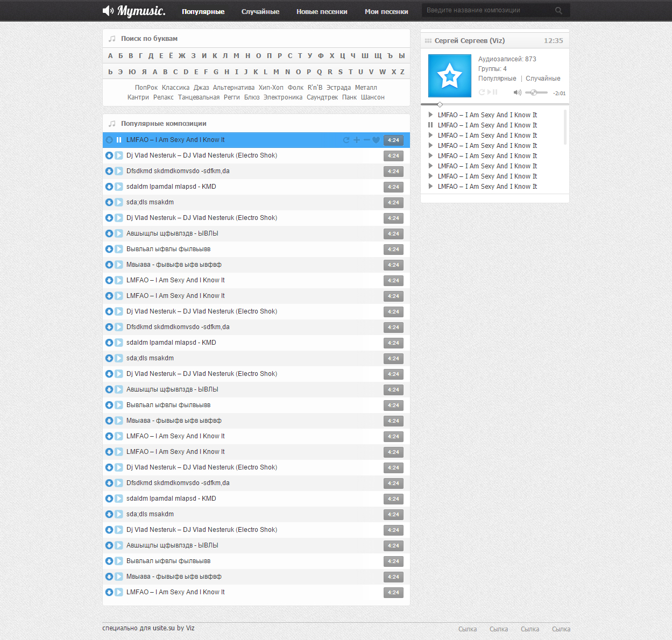Image resolution: width=672 pixels, height=640 pixels.
Task: Select the Танцевальная genre
Action: [x=199, y=97]
